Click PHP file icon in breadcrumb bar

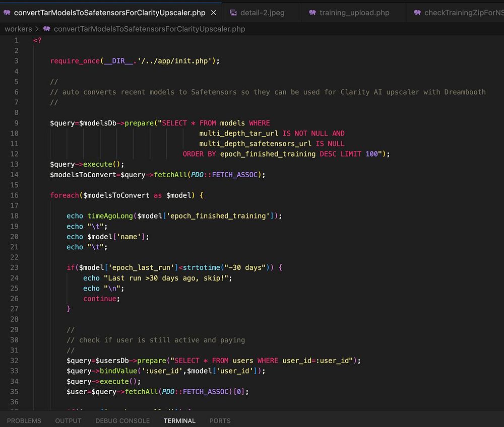(47, 29)
